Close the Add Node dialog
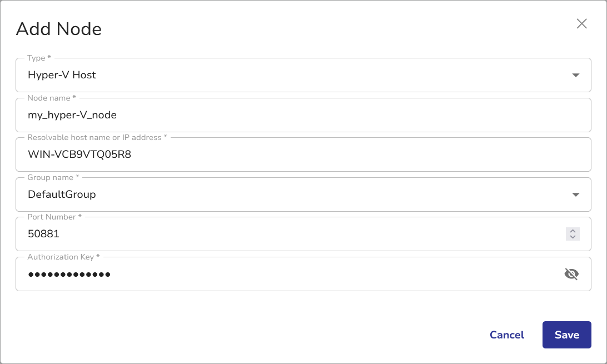Screen dimensions: 607x364 581,23
